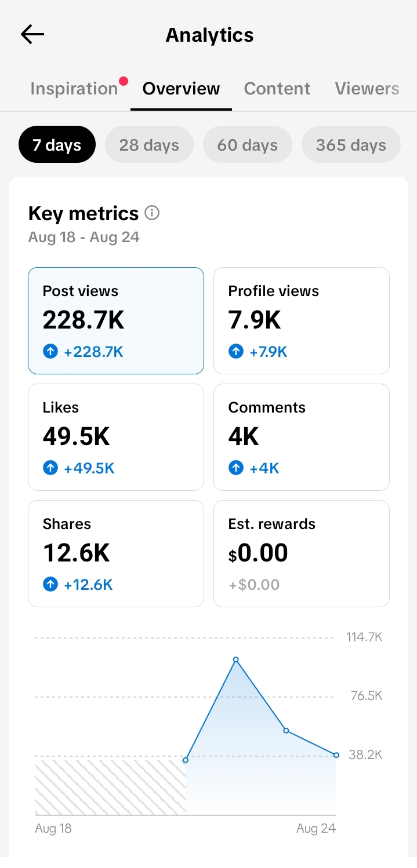Click the Aug 24 endpoint on chart
This screenshot has width=417, height=868.
tap(336, 754)
